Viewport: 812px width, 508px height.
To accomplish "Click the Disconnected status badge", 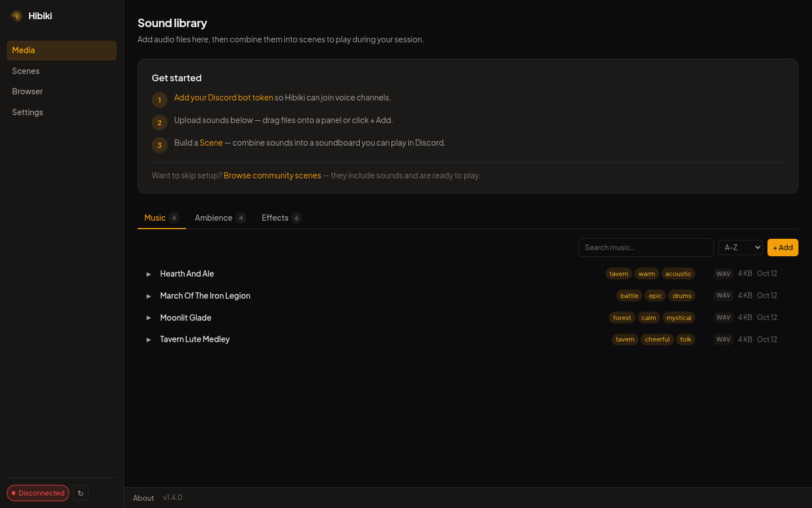I will click(x=38, y=493).
